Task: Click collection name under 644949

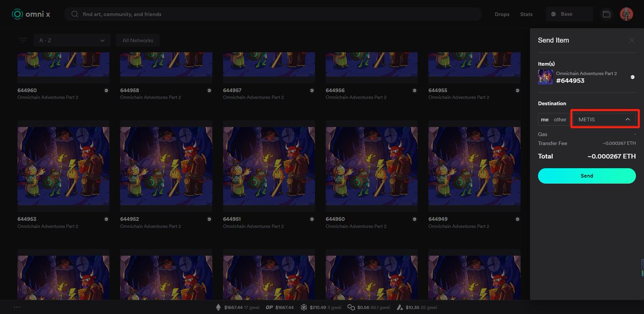Action: (459, 227)
